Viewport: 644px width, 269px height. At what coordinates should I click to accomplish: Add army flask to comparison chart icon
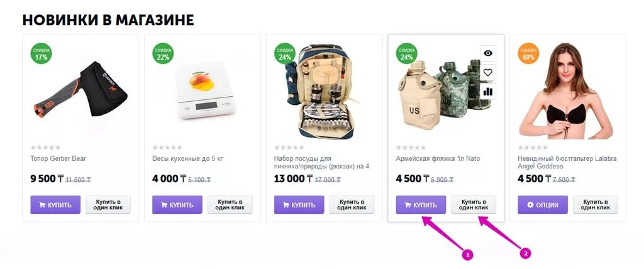pos(488,92)
